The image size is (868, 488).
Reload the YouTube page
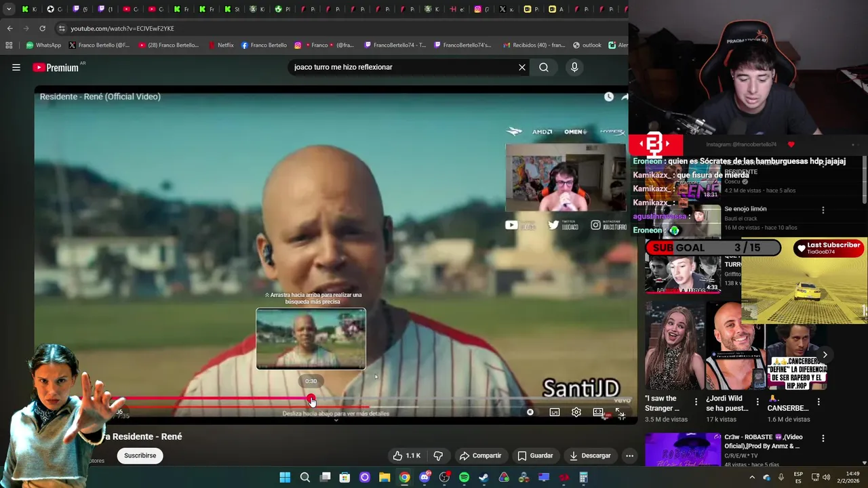tap(42, 28)
